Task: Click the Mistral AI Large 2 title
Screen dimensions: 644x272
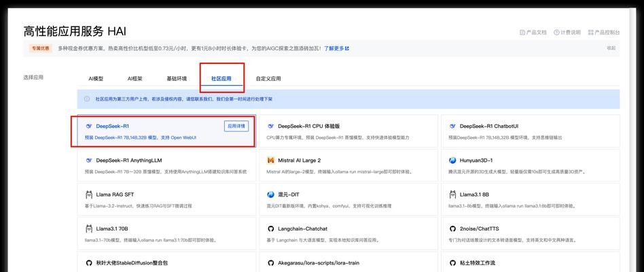Action: point(300,160)
